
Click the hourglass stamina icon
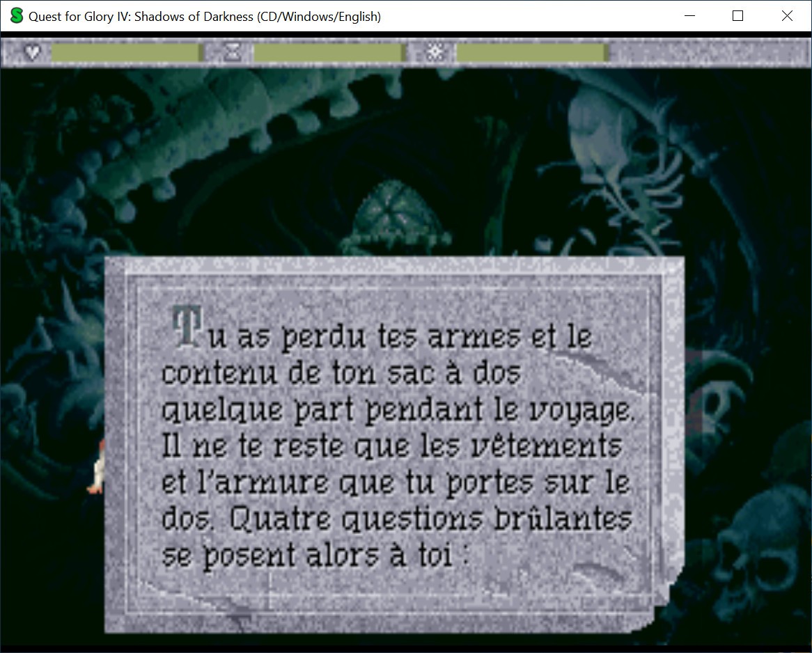point(233,52)
